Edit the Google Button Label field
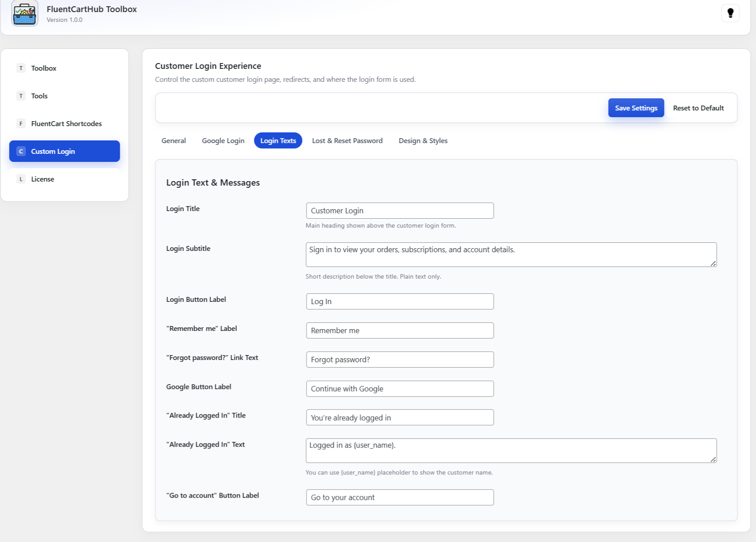This screenshot has height=542, width=756. (399, 389)
